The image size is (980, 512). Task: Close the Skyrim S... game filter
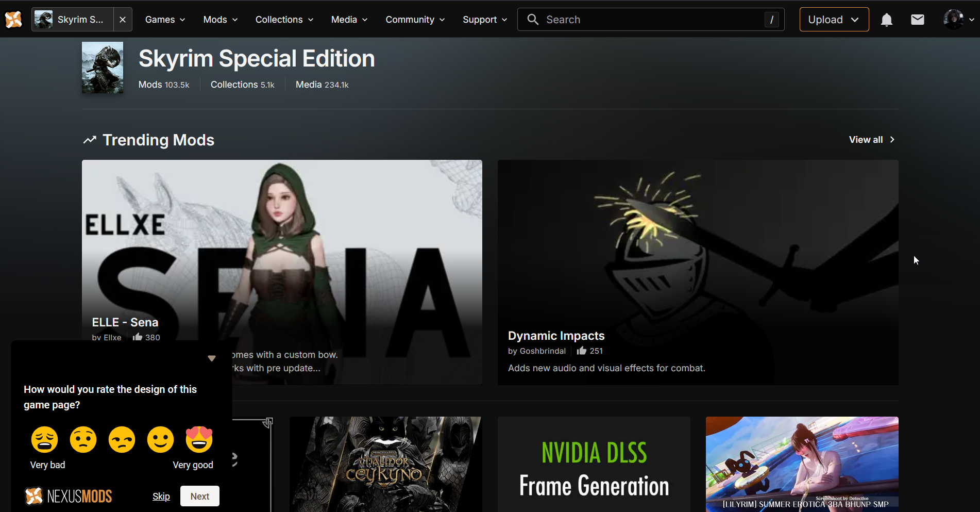[123, 20]
